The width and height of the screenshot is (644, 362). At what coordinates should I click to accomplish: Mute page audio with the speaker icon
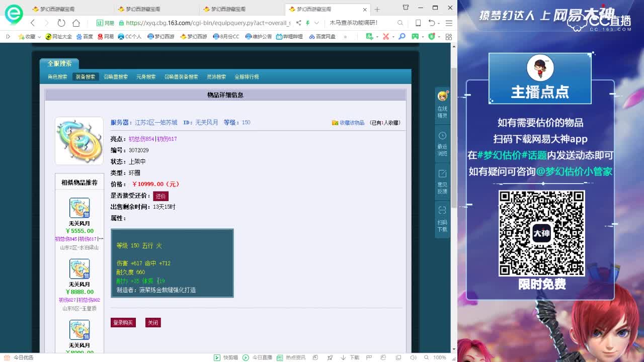tap(414, 357)
